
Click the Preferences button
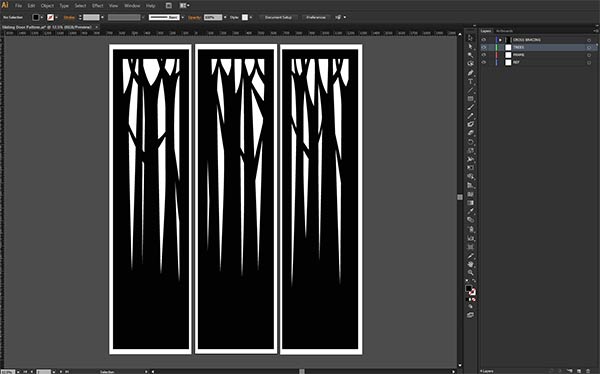click(316, 17)
